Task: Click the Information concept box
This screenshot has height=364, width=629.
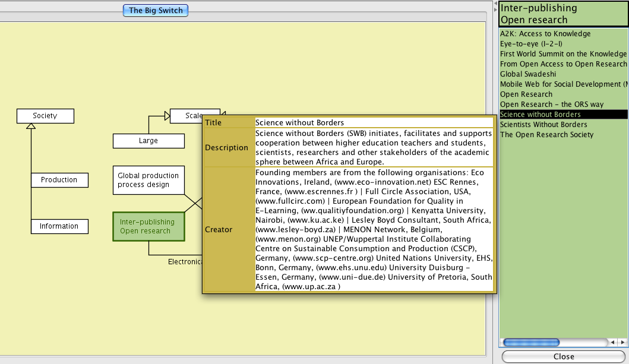Action: point(59,226)
